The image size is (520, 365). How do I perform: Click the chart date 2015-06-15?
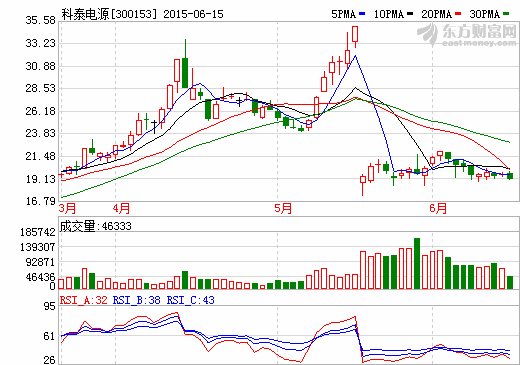(194, 14)
